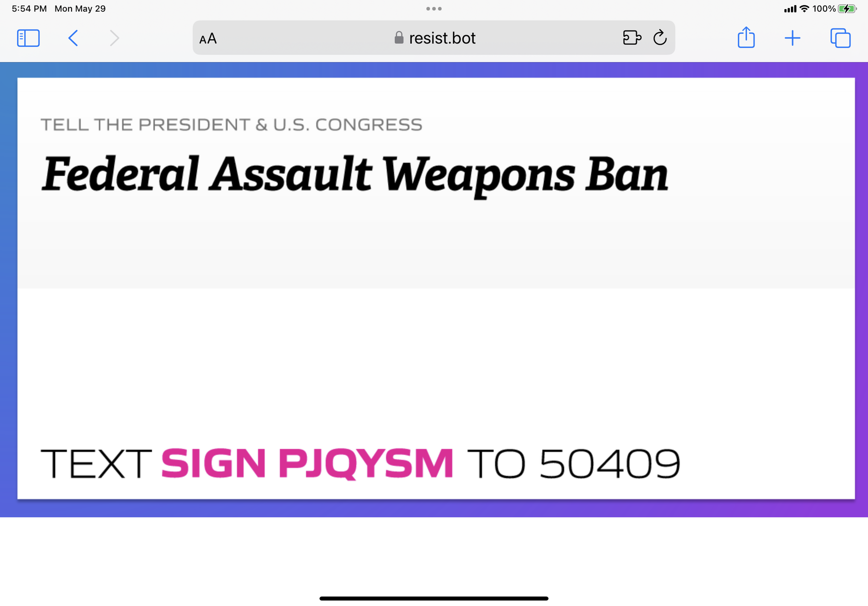The height and width of the screenshot is (606, 868).
Task: Click the 50409 text number
Action: [610, 463]
